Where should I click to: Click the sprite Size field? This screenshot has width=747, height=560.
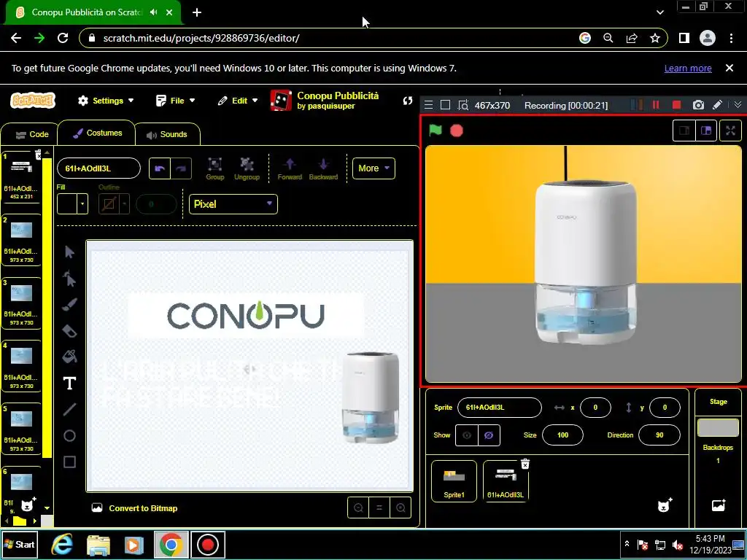click(562, 435)
